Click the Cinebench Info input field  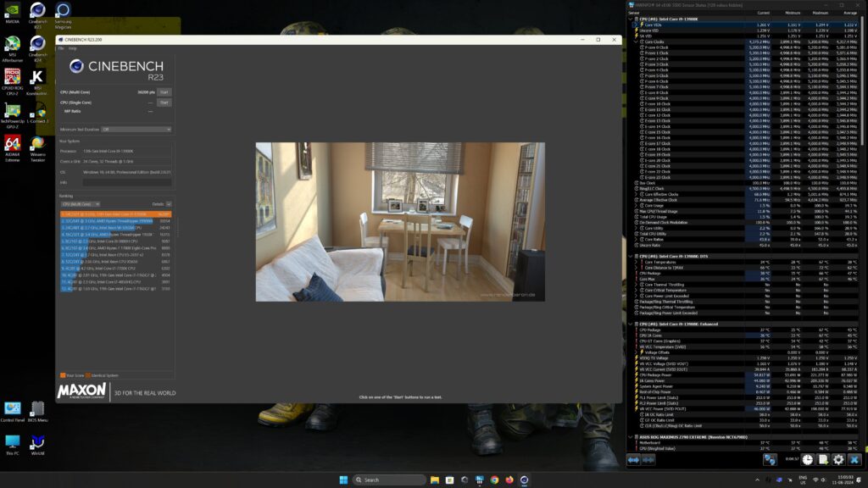point(127,182)
